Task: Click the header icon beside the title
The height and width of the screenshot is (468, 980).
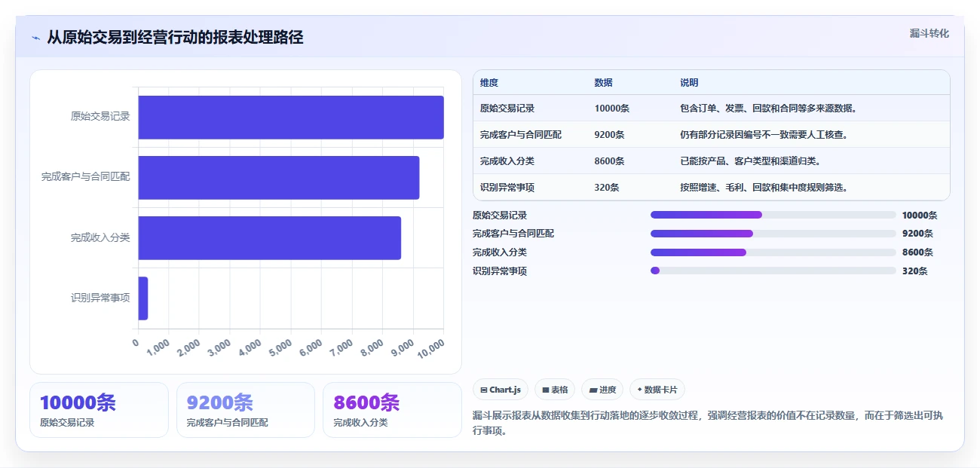Action: 35,38
